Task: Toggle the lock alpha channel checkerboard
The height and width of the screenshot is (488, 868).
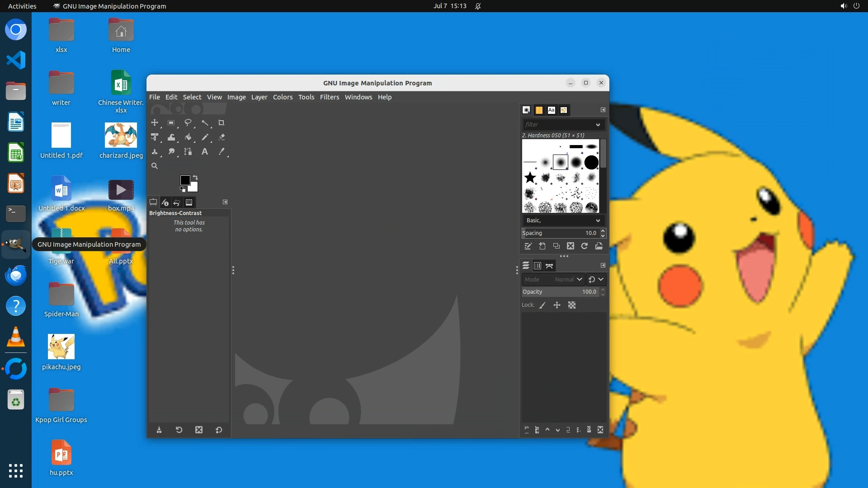Action: pyautogui.click(x=572, y=305)
